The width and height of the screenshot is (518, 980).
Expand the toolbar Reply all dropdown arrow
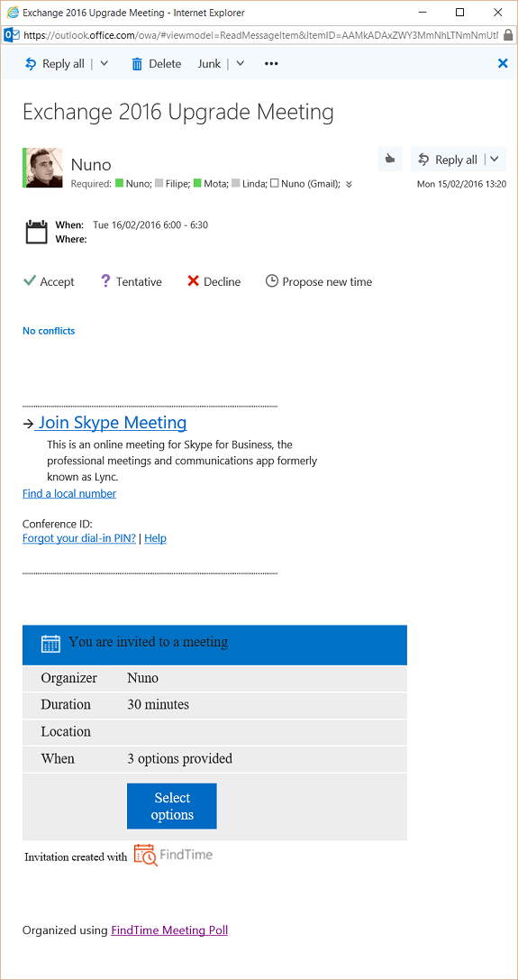point(105,64)
